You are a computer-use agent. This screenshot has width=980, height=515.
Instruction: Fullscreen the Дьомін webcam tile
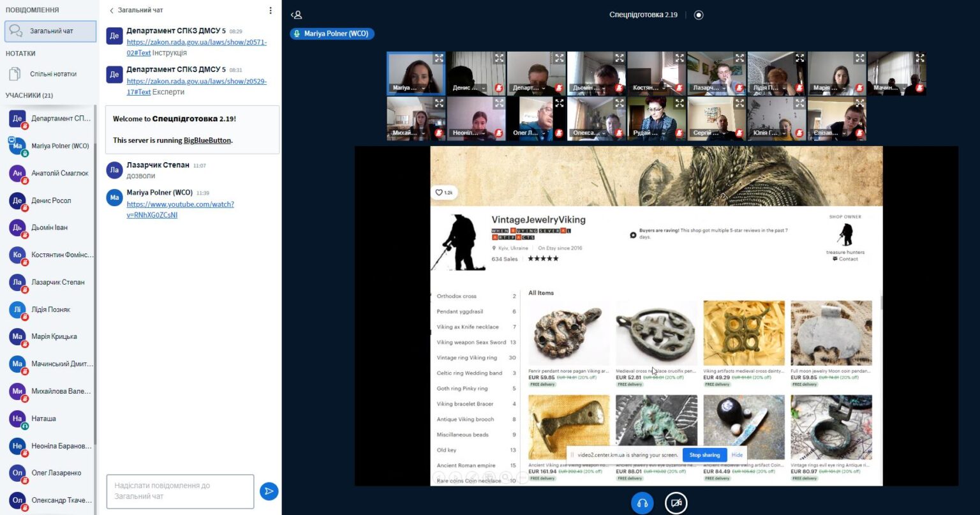click(x=619, y=58)
